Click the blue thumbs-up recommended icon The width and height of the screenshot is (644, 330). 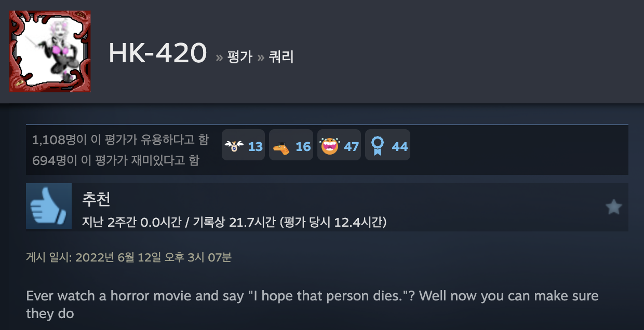click(x=49, y=206)
